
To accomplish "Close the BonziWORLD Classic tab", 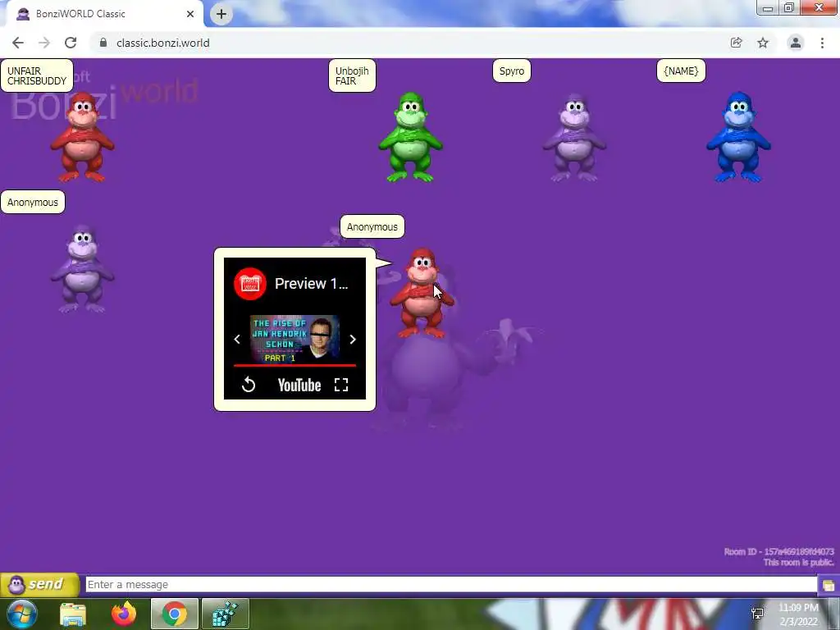I will click(x=190, y=14).
